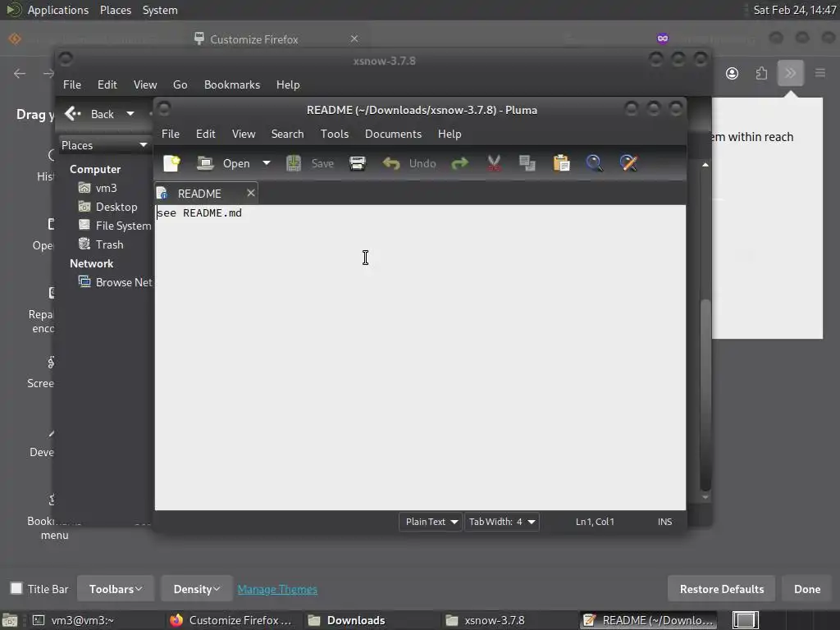
Task: Open the file manager Go menu
Action: 180,84
